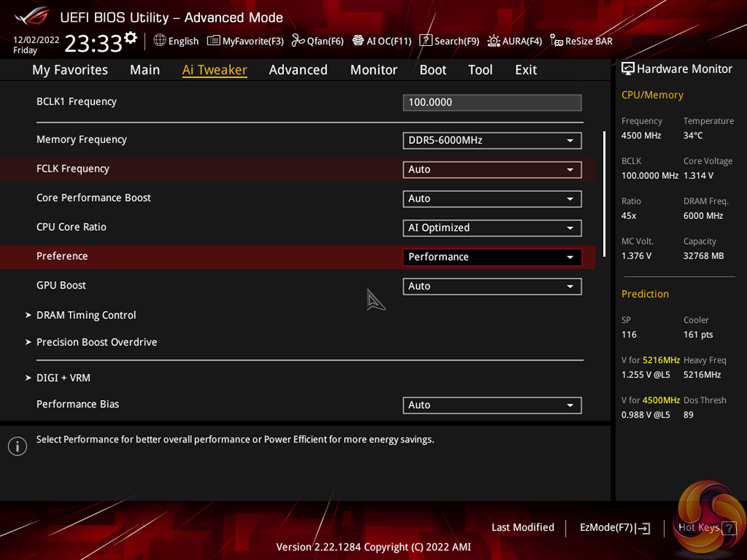Expand the DRAM Timing Control submenu
Screen dimensions: 747x560
[86, 315]
